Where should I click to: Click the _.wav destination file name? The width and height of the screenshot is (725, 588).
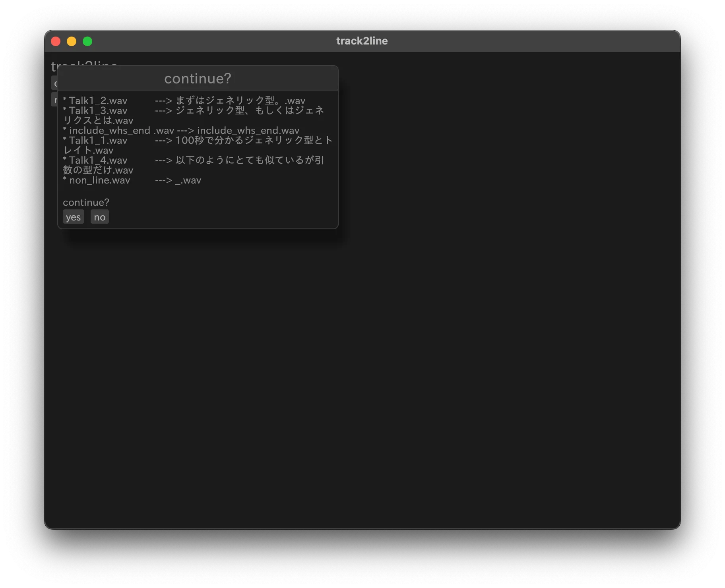(x=188, y=180)
